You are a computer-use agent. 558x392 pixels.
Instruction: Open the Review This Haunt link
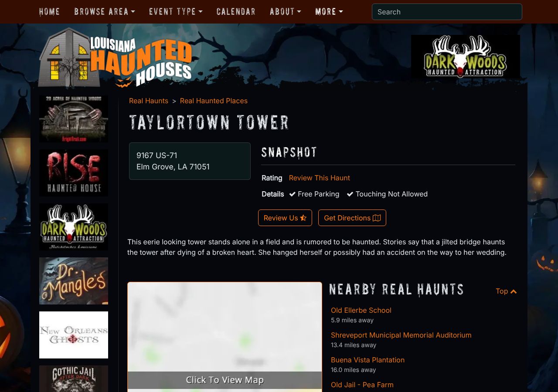[320, 178]
